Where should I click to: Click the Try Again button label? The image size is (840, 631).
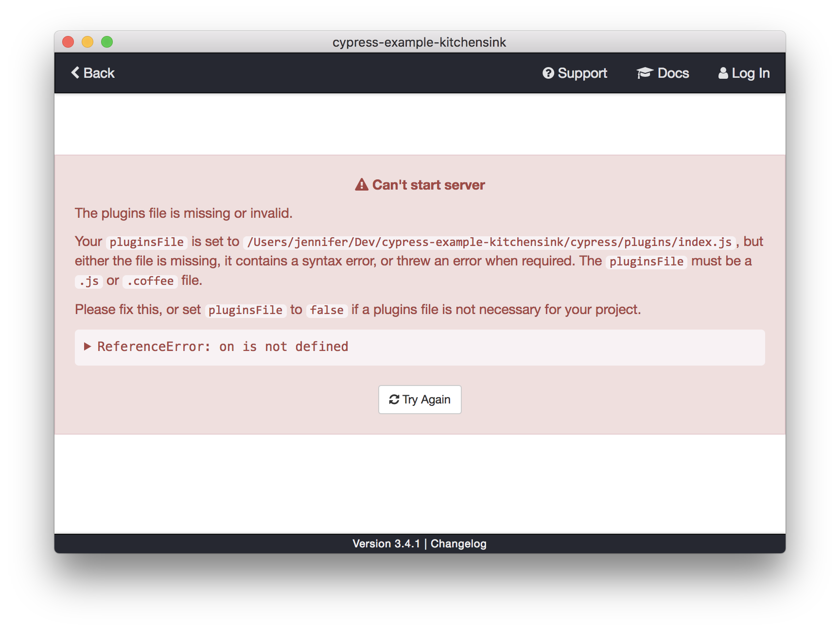pyautogui.click(x=426, y=400)
